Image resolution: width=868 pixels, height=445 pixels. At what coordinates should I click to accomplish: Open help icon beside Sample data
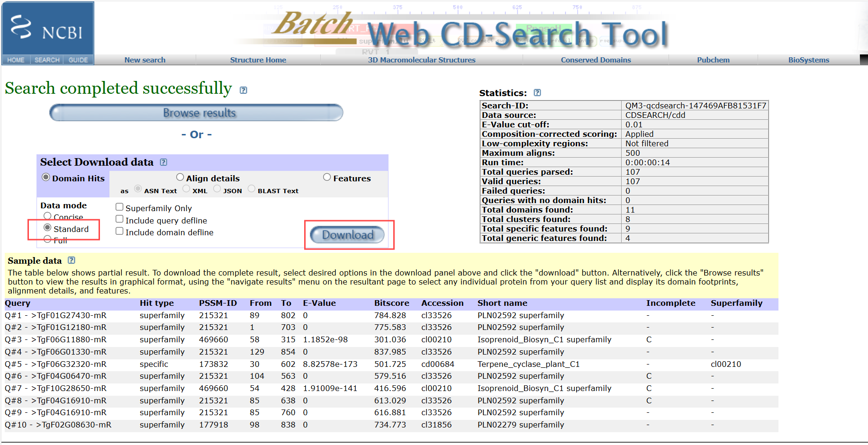click(72, 260)
